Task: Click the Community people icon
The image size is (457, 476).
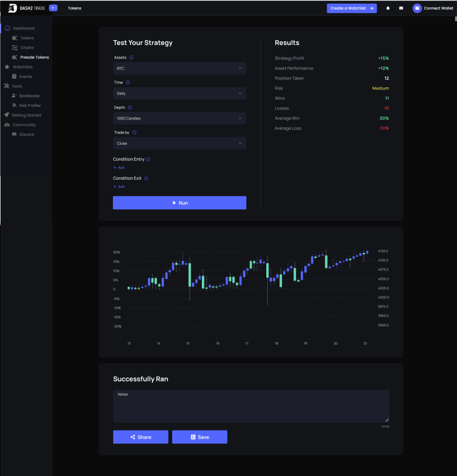Action: pos(7,124)
